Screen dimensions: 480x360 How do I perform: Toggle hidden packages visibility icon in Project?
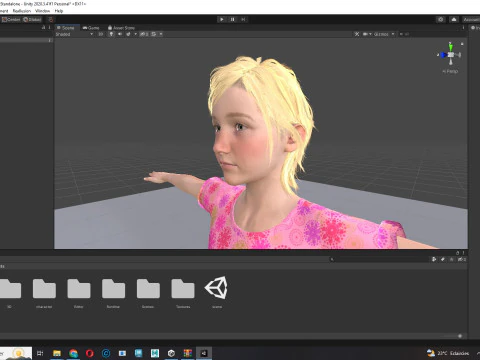point(462,259)
